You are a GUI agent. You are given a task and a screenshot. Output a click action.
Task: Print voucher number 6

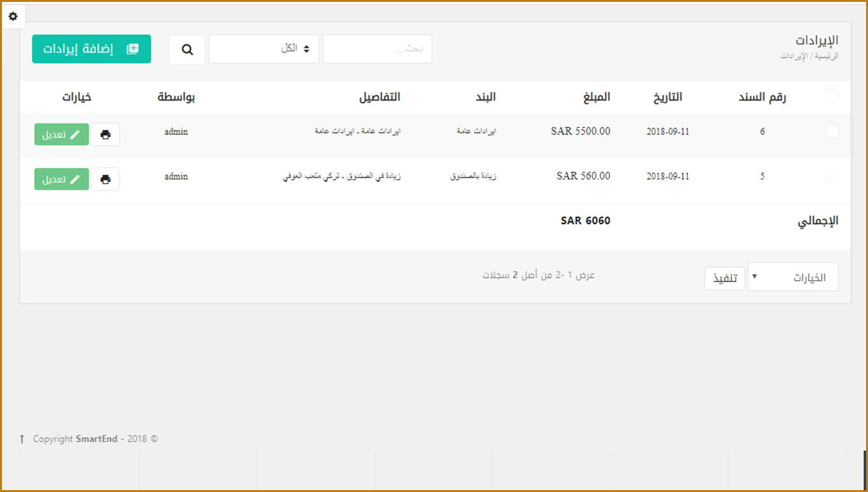[x=106, y=135]
